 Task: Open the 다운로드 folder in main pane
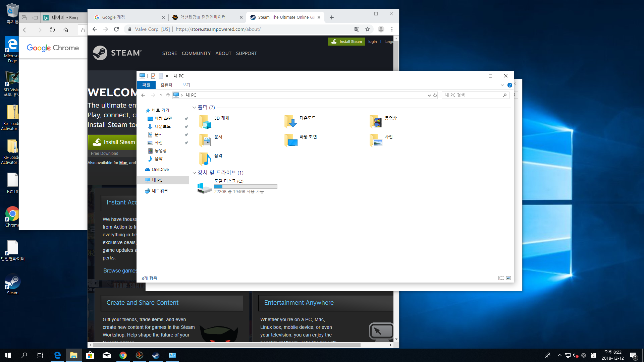[290, 122]
